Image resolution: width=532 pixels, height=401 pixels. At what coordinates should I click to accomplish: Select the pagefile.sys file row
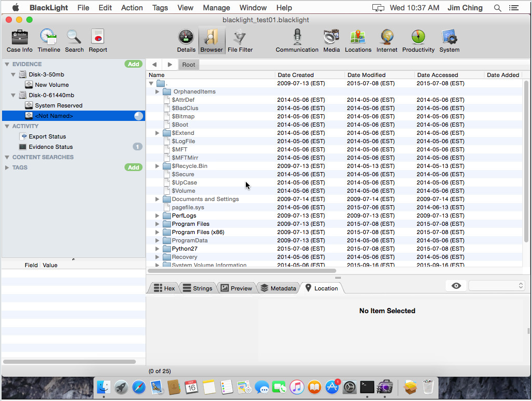point(334,207)
